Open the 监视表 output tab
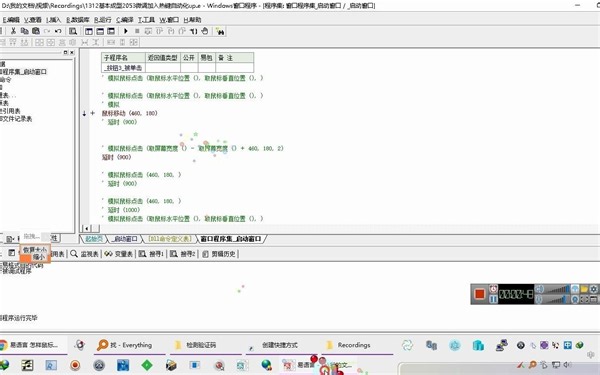Image resolution: width=600 pixels, height=375 pixels. point(85,254)
